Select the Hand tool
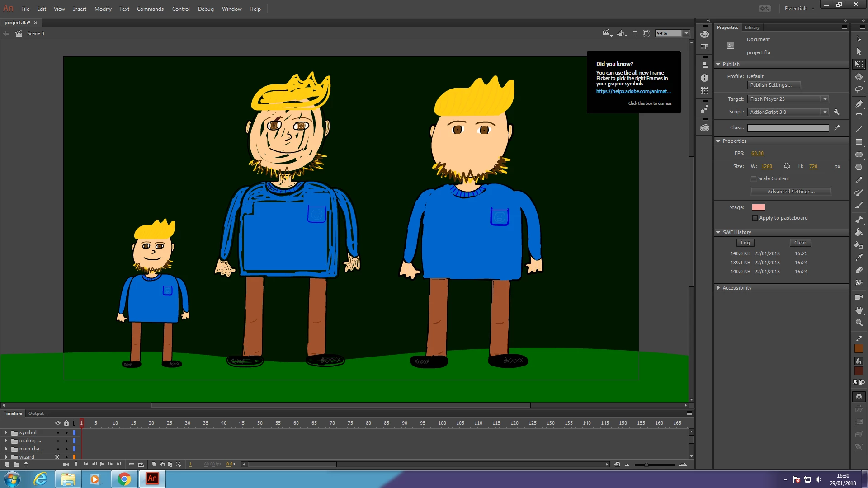The height and width of the screenshot is (488, 868). point(859,310)
